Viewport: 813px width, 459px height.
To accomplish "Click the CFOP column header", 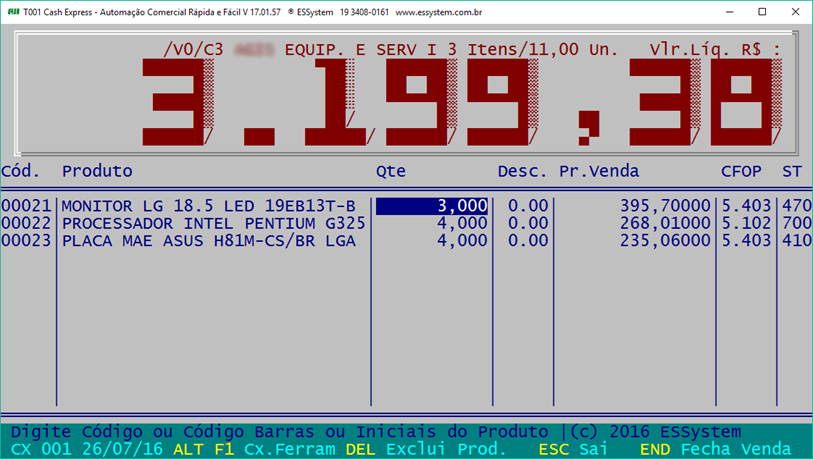I will [x=741, y=171].
